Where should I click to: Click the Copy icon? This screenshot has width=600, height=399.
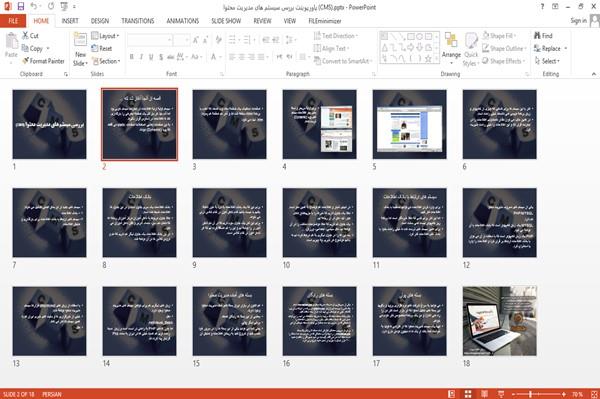(x=25, y=49)
